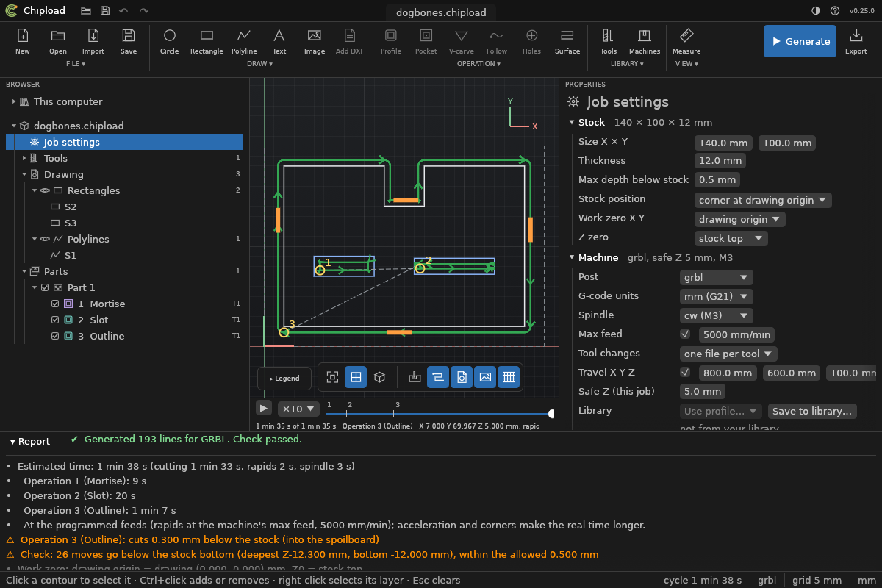Select the Text draw tool
The image size is (882, 588).
click(279, 41)
